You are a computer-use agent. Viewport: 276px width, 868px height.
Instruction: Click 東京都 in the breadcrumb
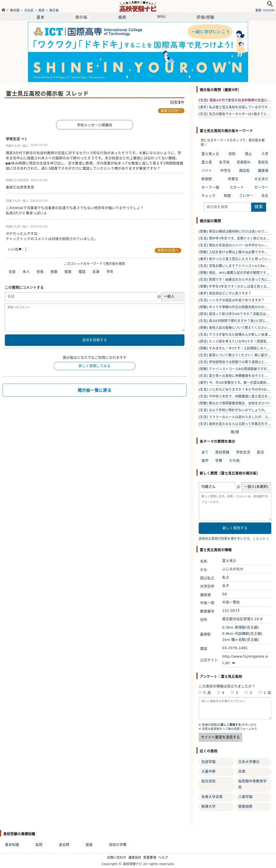point(14,11)
